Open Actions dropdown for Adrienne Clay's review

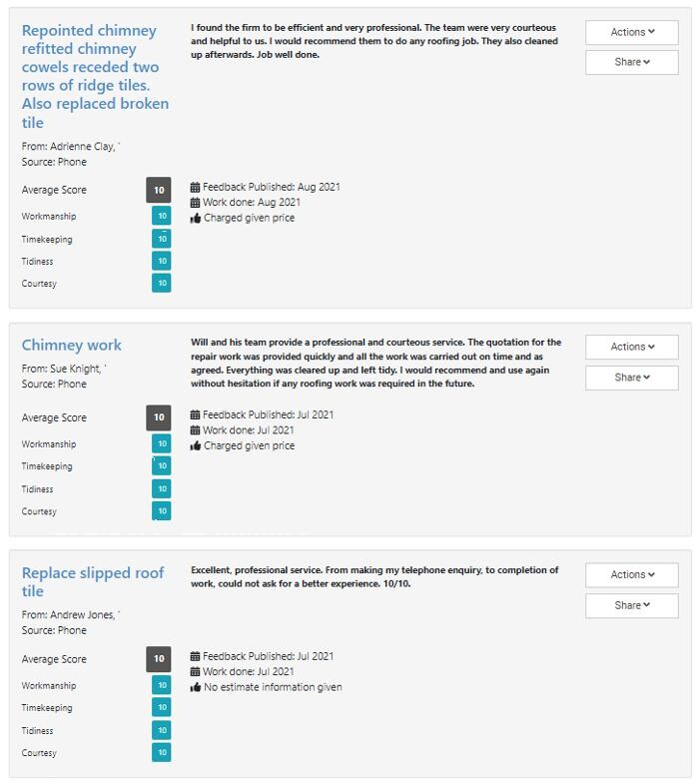pyautogui.click(x=631, y=32)
